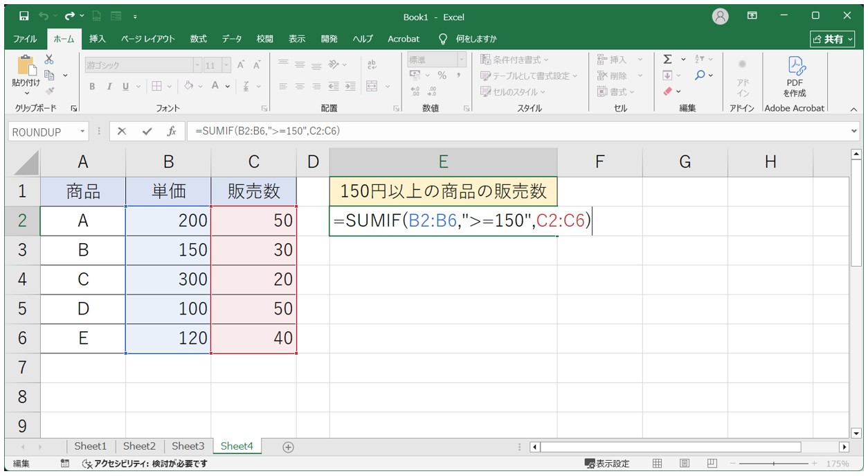Open the Font group dialog launcher
Screen dimensions: 868x476
tap(264, 108)
